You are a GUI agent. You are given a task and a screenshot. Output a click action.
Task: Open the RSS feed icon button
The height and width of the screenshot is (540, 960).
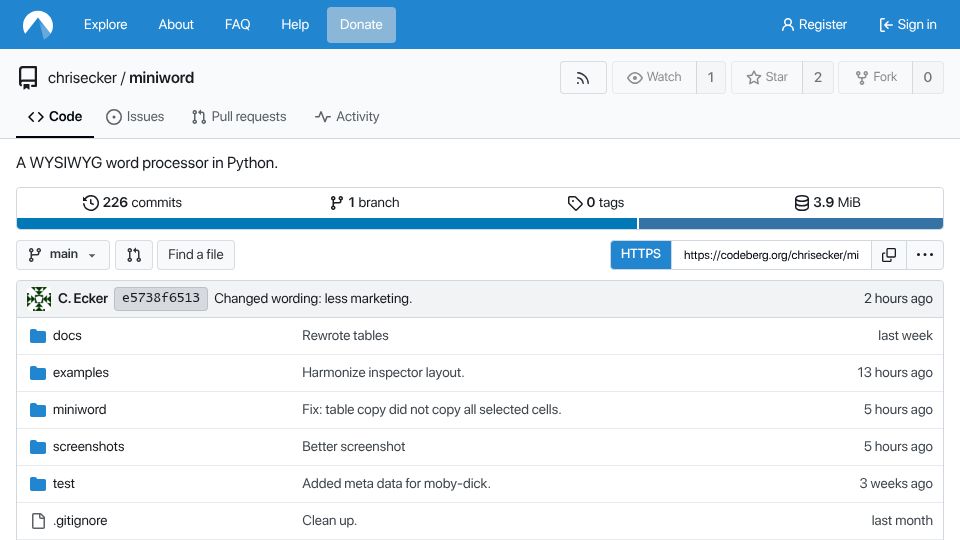pyautogui.click(x=583, y=77)
